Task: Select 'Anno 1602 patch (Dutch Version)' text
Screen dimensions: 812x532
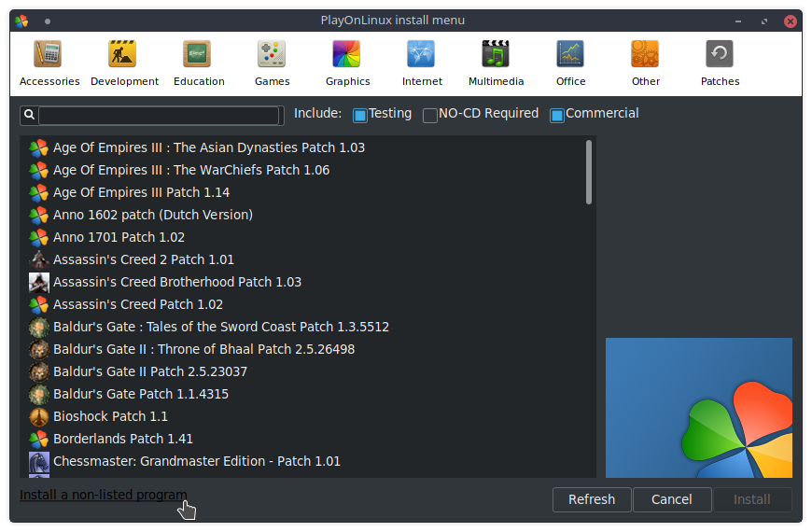Action: tap(153, 215)
